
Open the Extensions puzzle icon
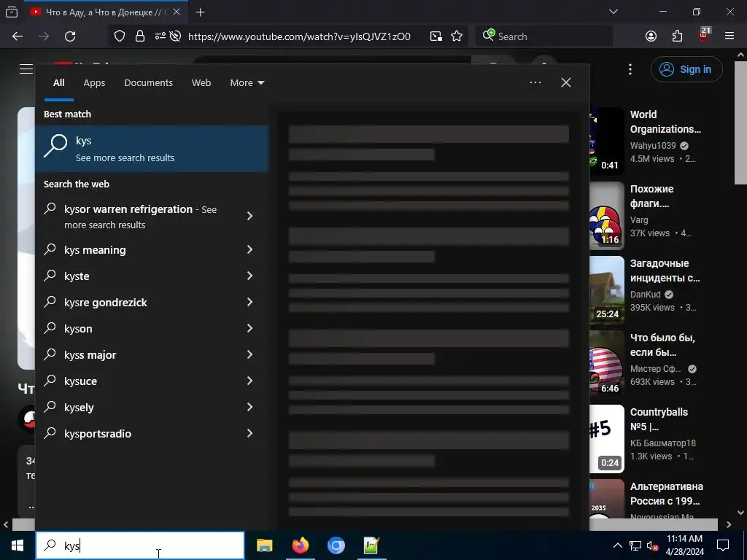(x=677, y=36)
